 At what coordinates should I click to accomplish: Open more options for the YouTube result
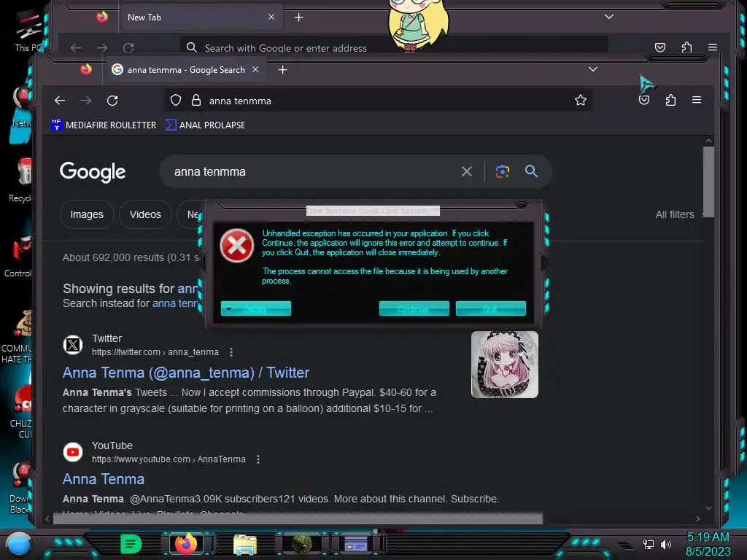pyautogui.click(x=258, y=459)
